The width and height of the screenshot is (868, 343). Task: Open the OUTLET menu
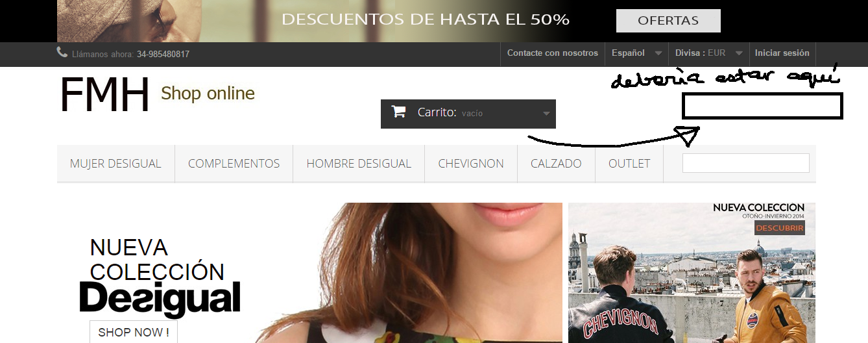[x=629, y=164]
